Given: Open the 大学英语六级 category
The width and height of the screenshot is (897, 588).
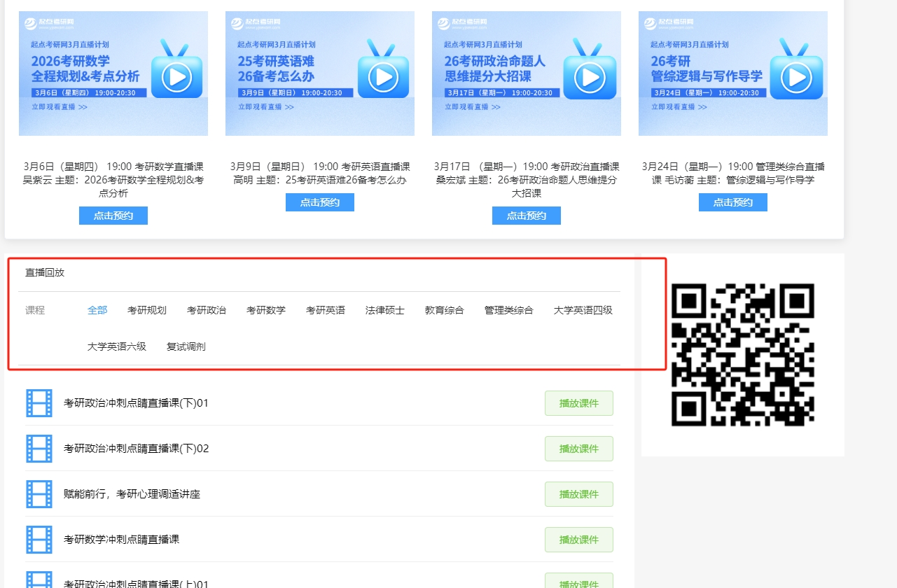Looking at the screenshot, I should pos(117,346).
